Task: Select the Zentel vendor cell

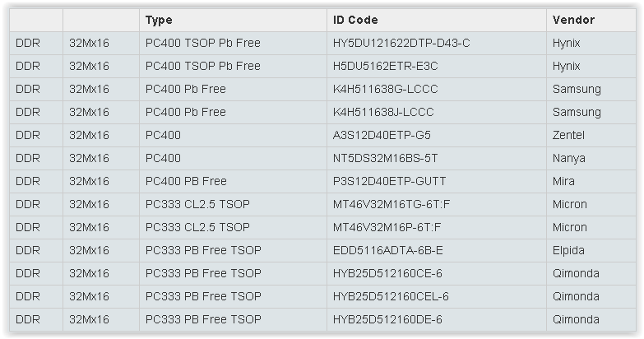Action: coord(591,135)
